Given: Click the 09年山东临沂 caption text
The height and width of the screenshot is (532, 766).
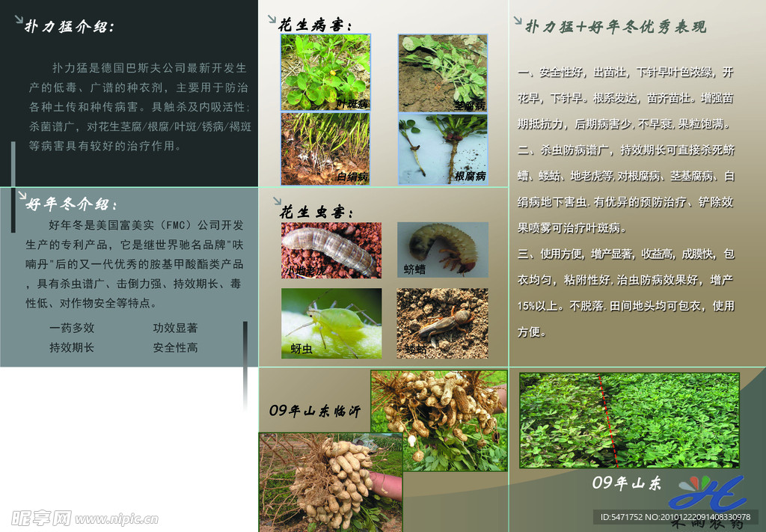Looking at the screenshot, I should 315,411.
